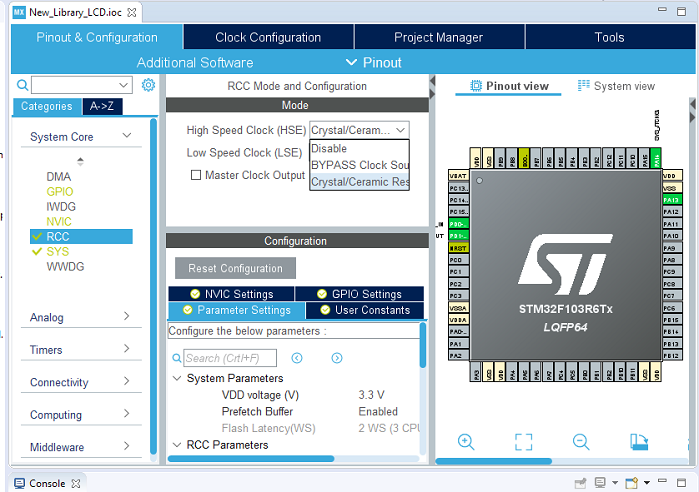Viewport: 699px width, 492px height.
Task: Click the parameter Search (Ctrl+F) field
Action: pos(230,358)
